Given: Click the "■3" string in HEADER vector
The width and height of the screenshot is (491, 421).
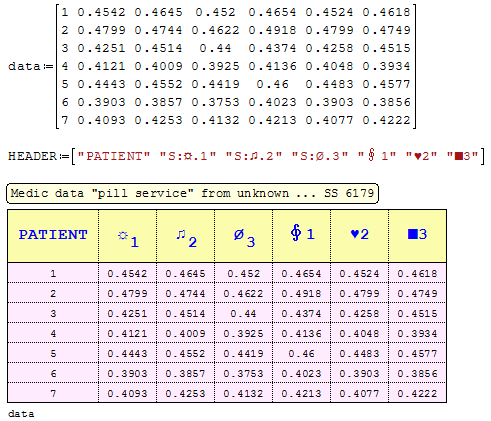Looking at the screenshot, I should (x=462, y=156).
